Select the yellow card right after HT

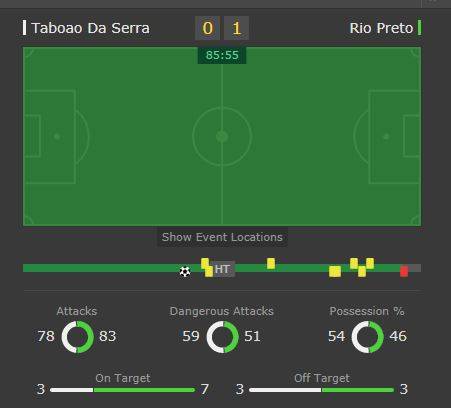coord(271,263)
